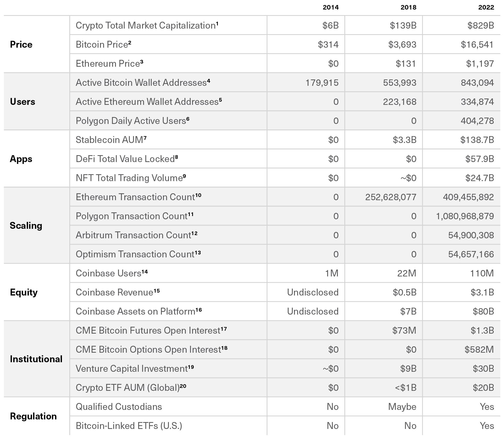Select the Price category label

pyautogui.click(x=21, y=44)
